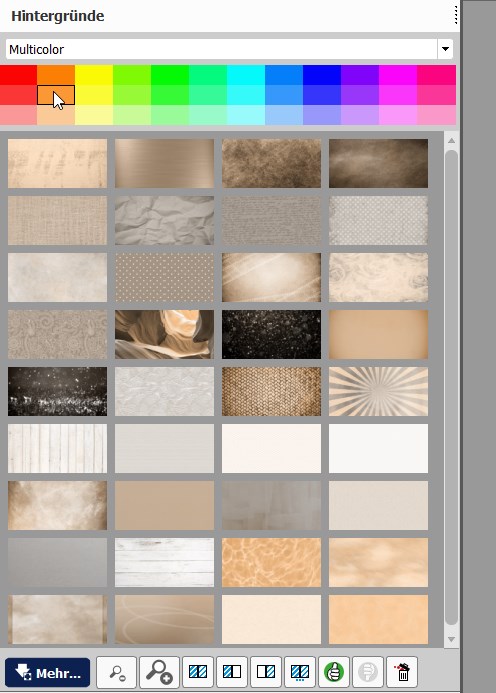Image resolution: width=496 pixels, height=693 pixels.
Task: Pick the pale lavender-blue bottom-row swatch
Action: click(x=322, y=115)
